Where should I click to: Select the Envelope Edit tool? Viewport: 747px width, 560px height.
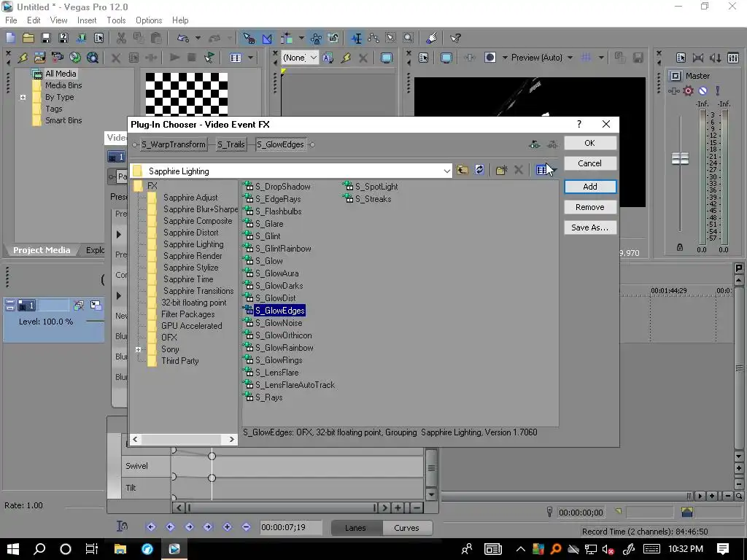tap(373, 38)
